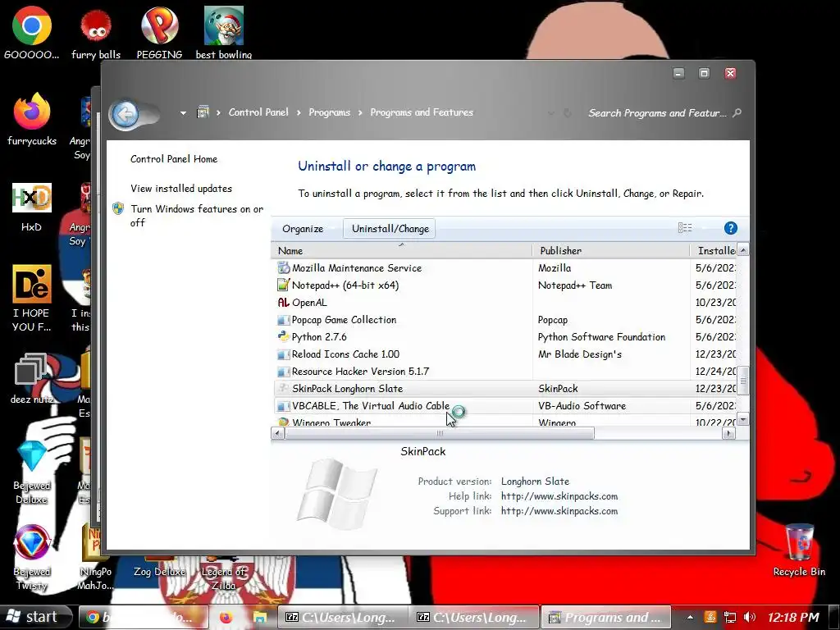The width and height of the screenshot is (840, 630).
Task: Switch to Chrome taskbar window
Action: (x=144, y=617)
